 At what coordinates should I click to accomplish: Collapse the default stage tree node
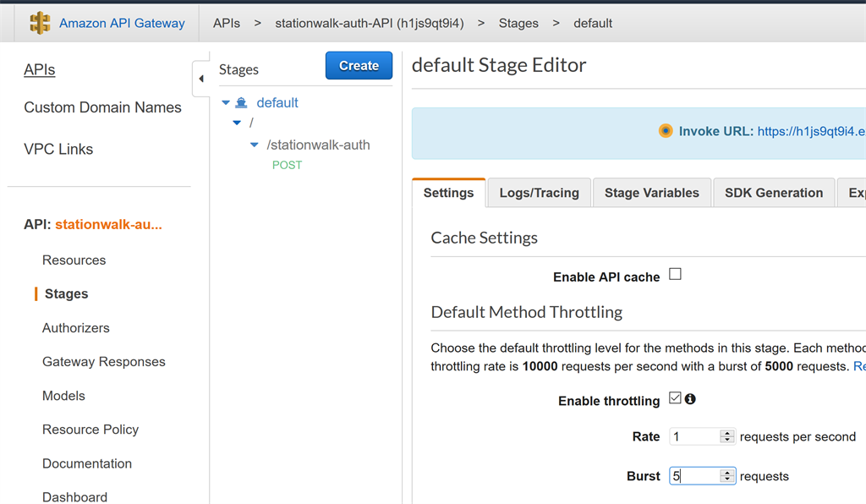point(225,102)
